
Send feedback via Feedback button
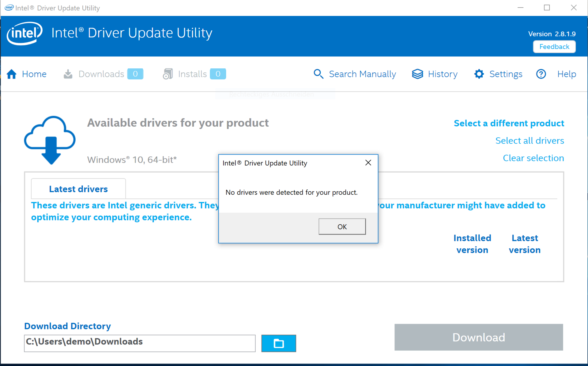coord(554,47)
